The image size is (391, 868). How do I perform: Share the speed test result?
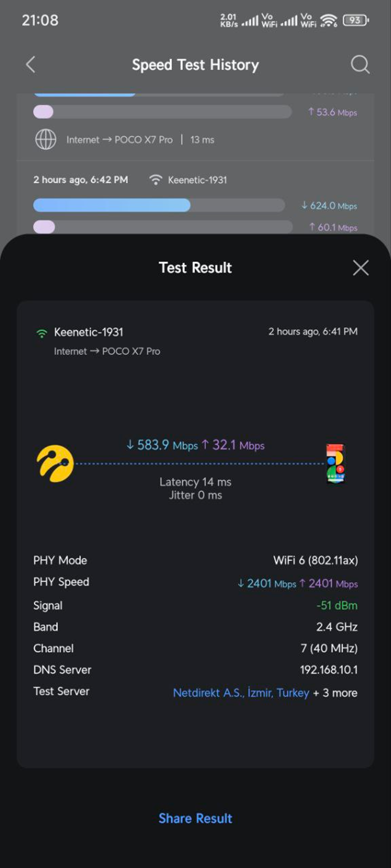click(x=195, y=819)
